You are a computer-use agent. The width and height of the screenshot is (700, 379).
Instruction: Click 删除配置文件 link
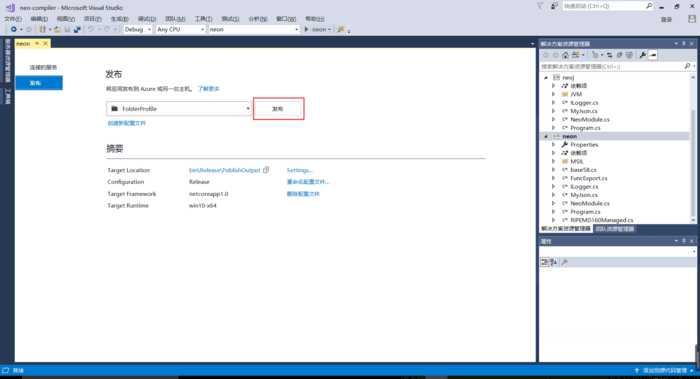pos(303,194)
